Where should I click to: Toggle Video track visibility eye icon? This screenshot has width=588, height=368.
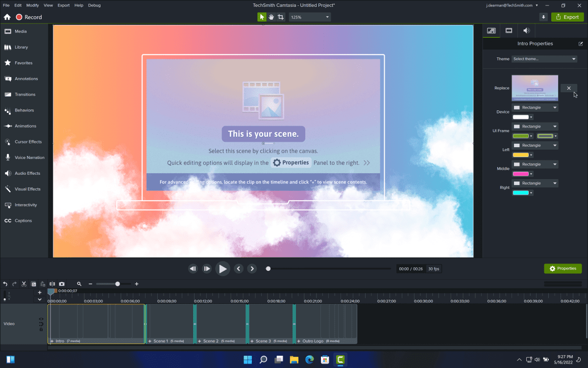(41, 319)
